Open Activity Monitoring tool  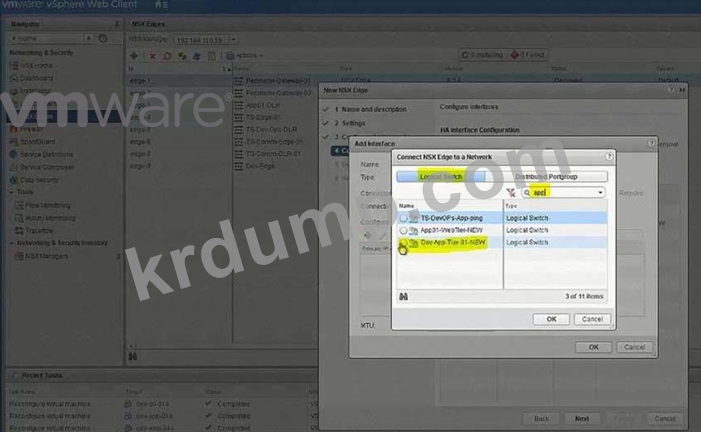click(x=50, y=218)
